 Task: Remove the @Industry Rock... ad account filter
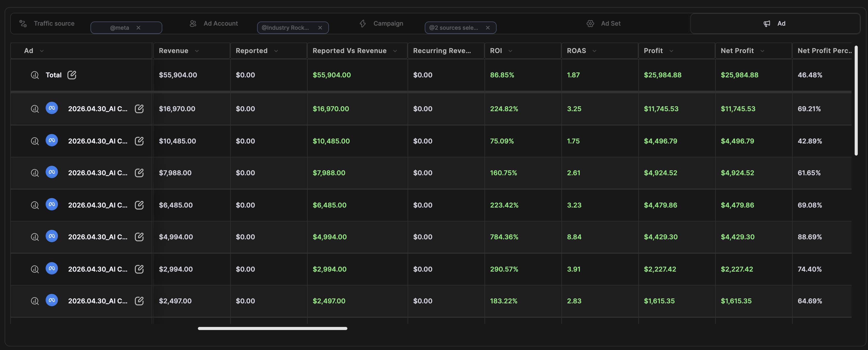(x=320, y=28)
